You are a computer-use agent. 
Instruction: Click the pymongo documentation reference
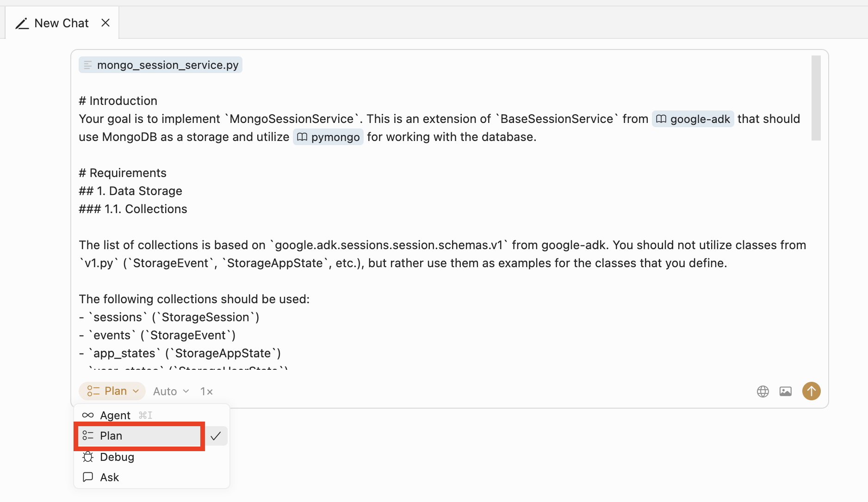tap(328, 137)
